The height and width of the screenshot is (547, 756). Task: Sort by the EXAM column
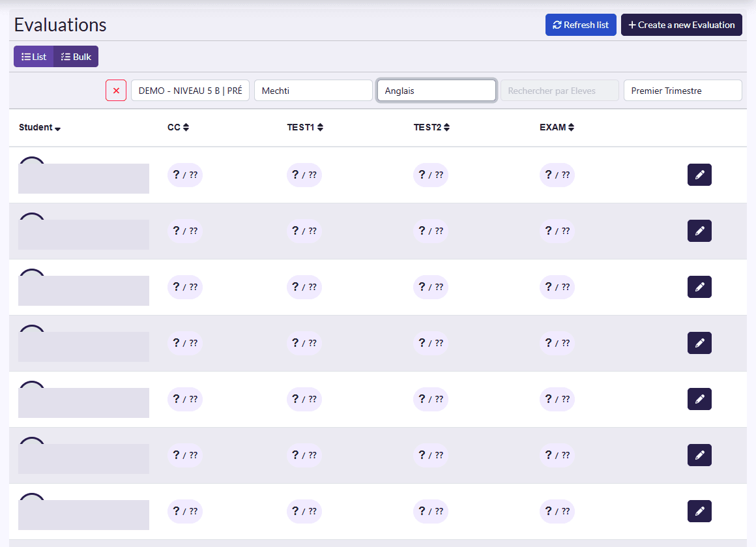click(x=557, y=127)
